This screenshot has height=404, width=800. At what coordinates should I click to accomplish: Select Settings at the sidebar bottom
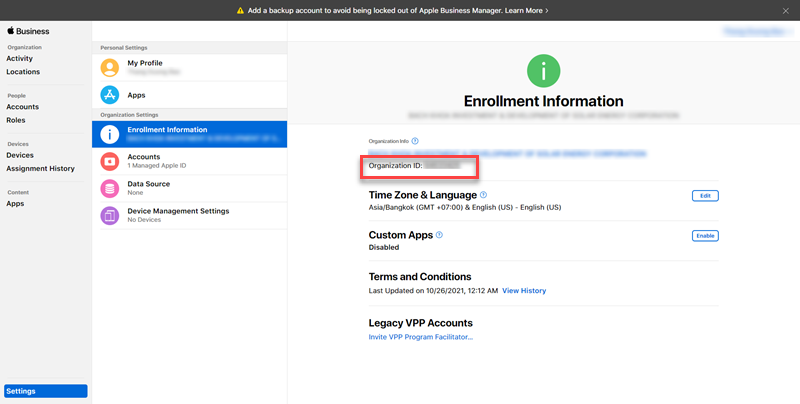pyautogui.click(x=46, y=391)
